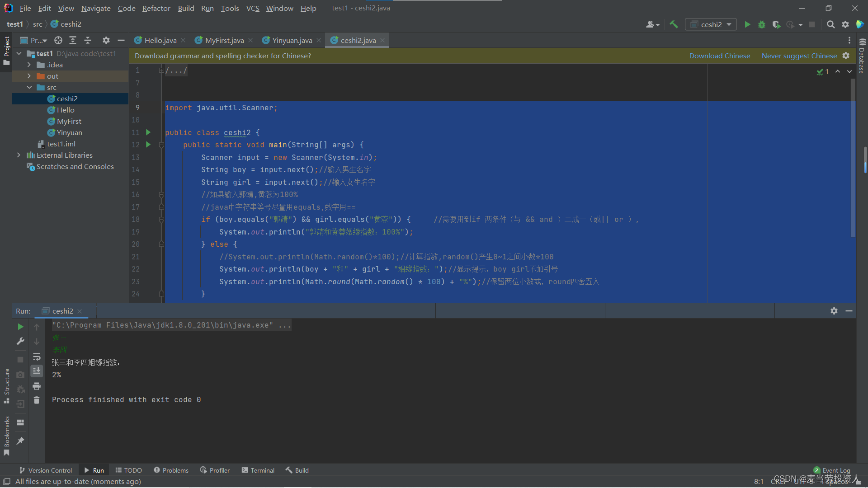Click Never suggest Chinese link
Image resolution: width=868 pixels, height=488 pixels.
click(799, 56)
